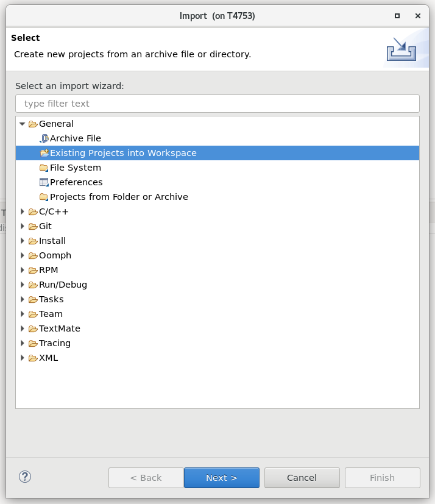Expand the Run/Debug category

click(x=22, y=285)
